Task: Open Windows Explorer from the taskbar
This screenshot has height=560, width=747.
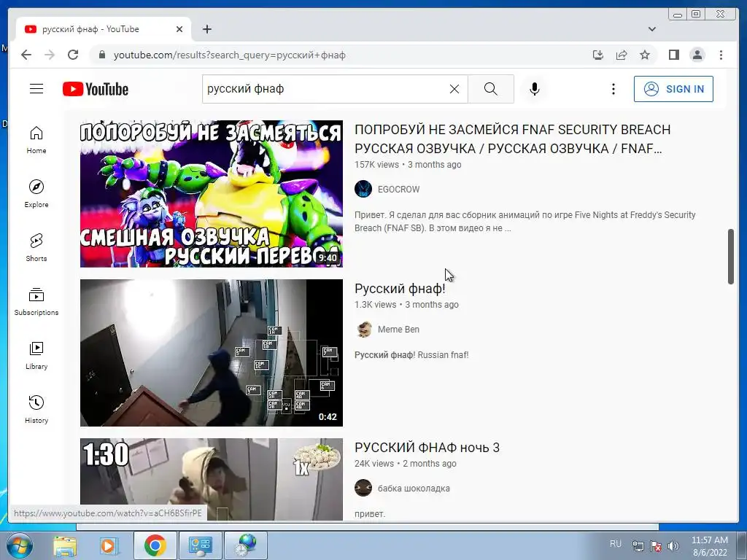Action: (x=65, y=545)
